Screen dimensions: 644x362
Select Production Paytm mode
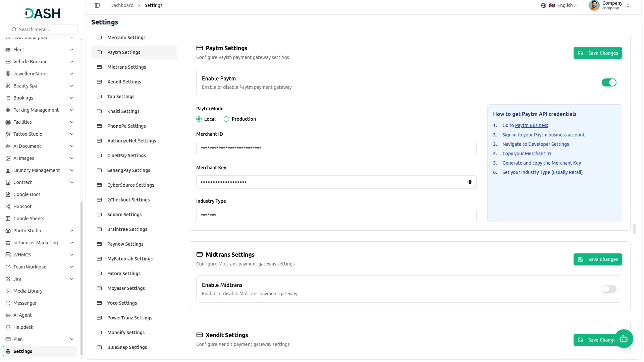click(226, 119)
